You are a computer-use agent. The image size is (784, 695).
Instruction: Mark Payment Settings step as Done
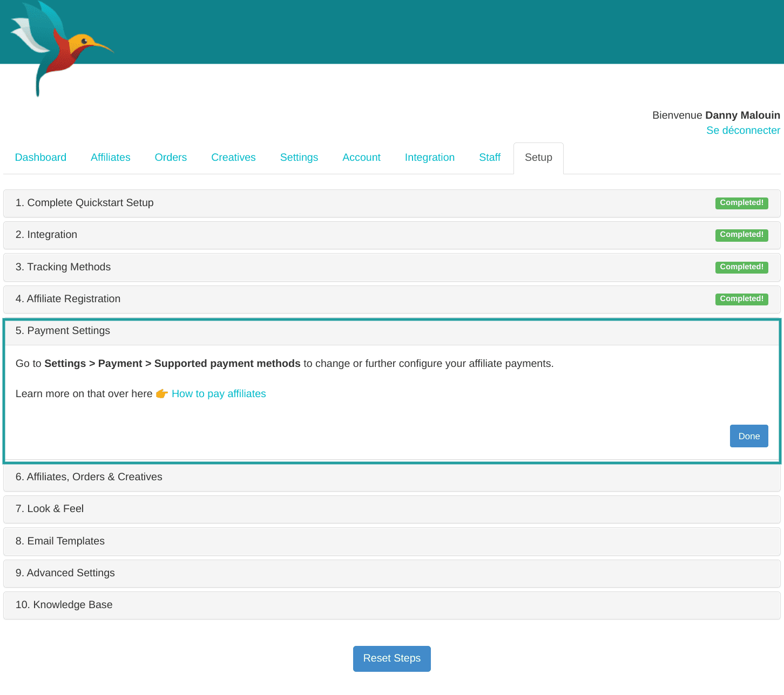pyautogui.click(x=748, y=436)
